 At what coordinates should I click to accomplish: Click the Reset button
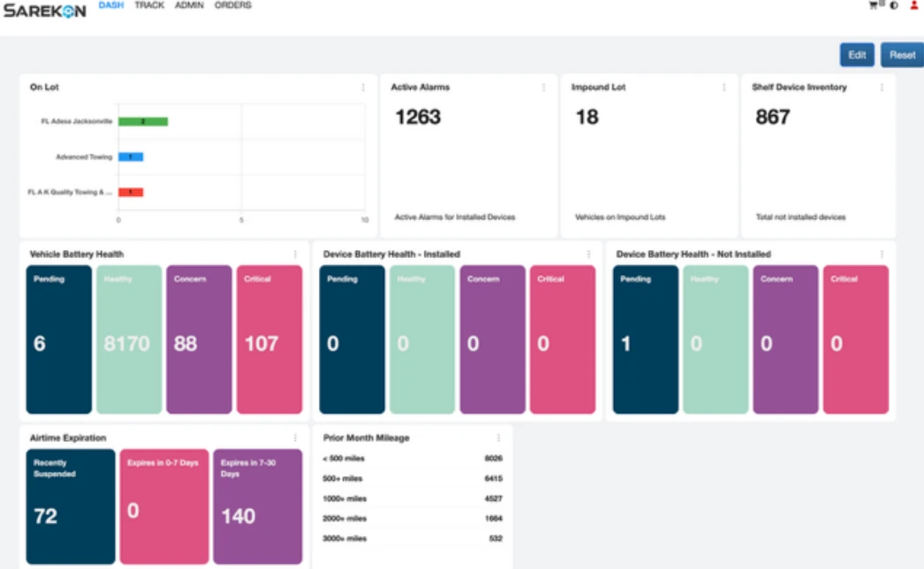[x=902, y=55]
